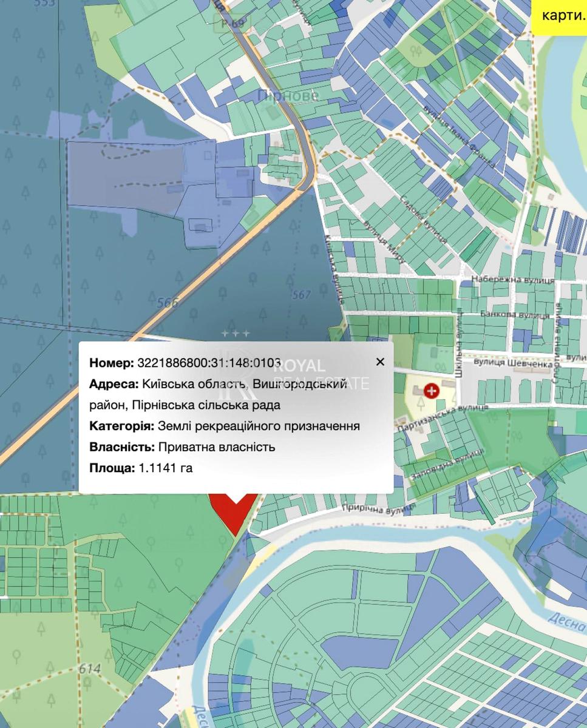Click the red hospital cross marker
This screenshot has height=728, width=587.
click(x=432, y=391)
